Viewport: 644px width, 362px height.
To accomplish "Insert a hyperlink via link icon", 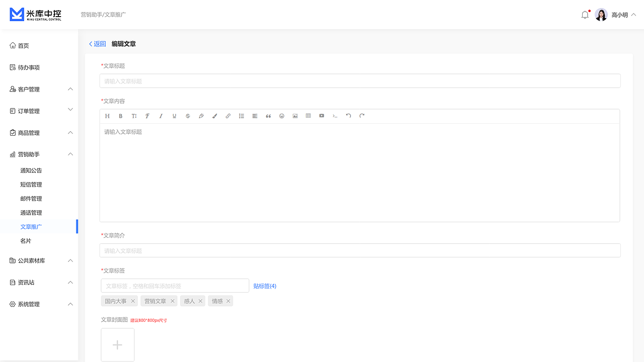I will coord(228,116).
